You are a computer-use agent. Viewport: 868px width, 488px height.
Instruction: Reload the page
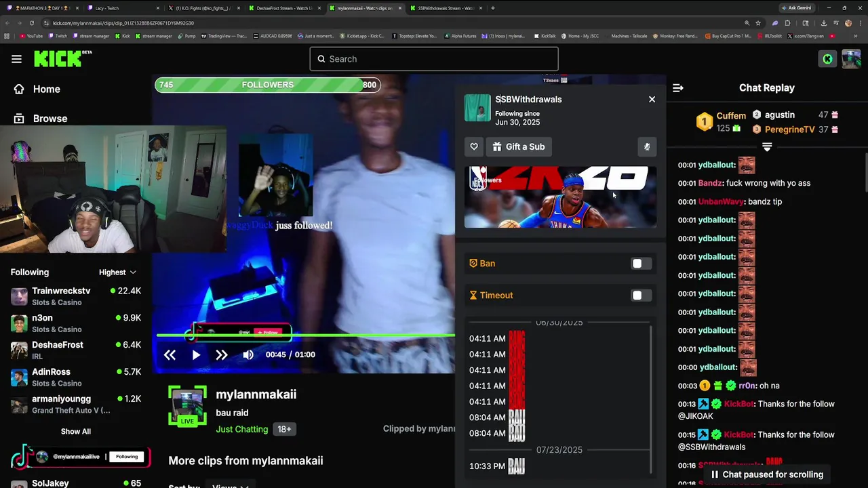[32, 23]
